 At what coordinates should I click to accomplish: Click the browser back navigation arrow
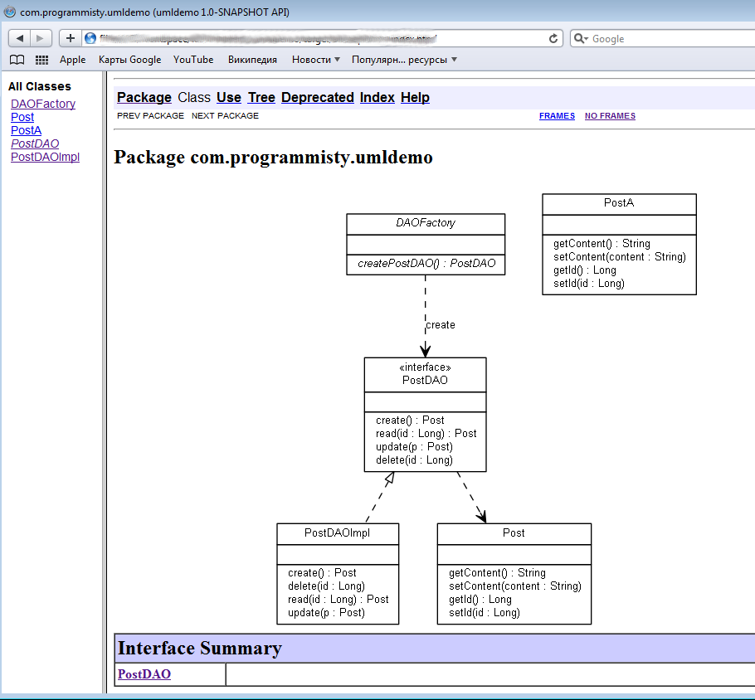tap(18, 37)
